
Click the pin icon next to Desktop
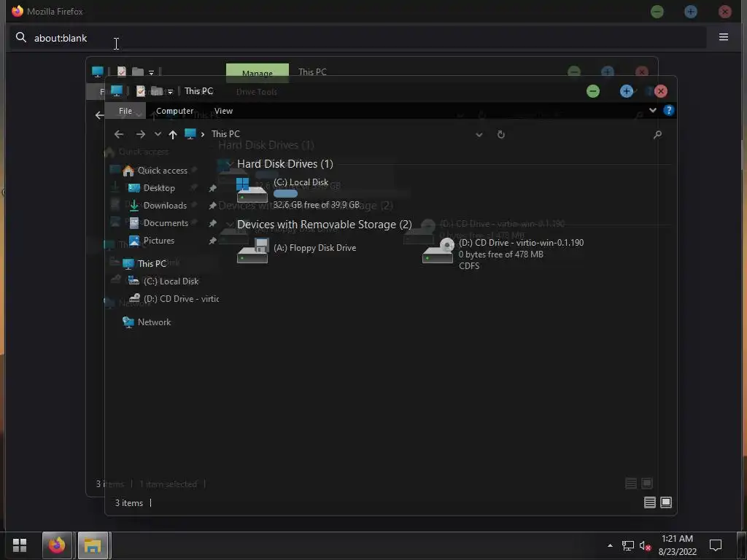[x=212, y=189]
